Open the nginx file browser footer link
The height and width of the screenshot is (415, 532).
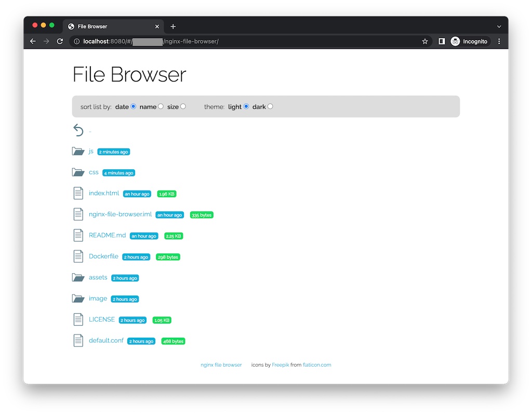tap(221, 365)
